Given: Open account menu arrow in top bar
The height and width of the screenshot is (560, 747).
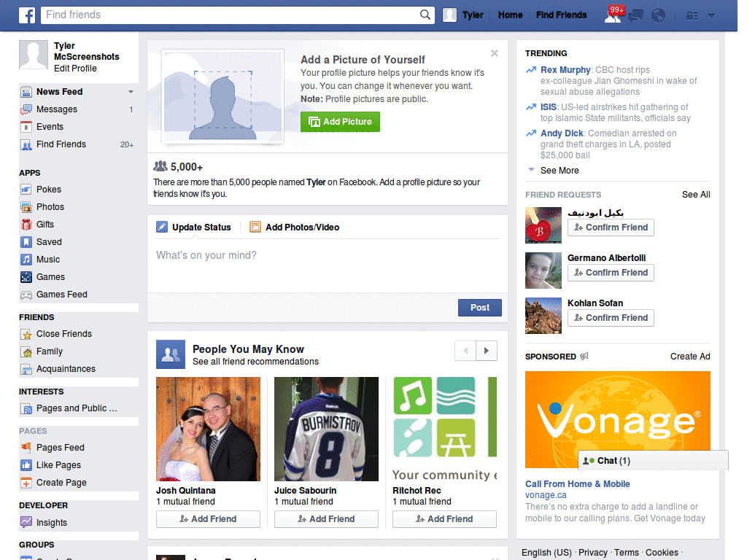Looking at the screenshot, I should [x=712, y=16].
